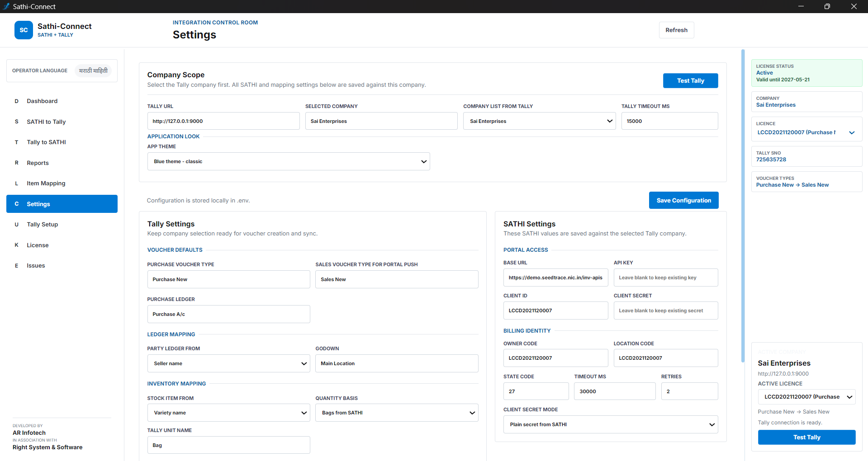Click 'Tally connection is ready.' status text
The image size is (868, 461).
tap(790, 423)
